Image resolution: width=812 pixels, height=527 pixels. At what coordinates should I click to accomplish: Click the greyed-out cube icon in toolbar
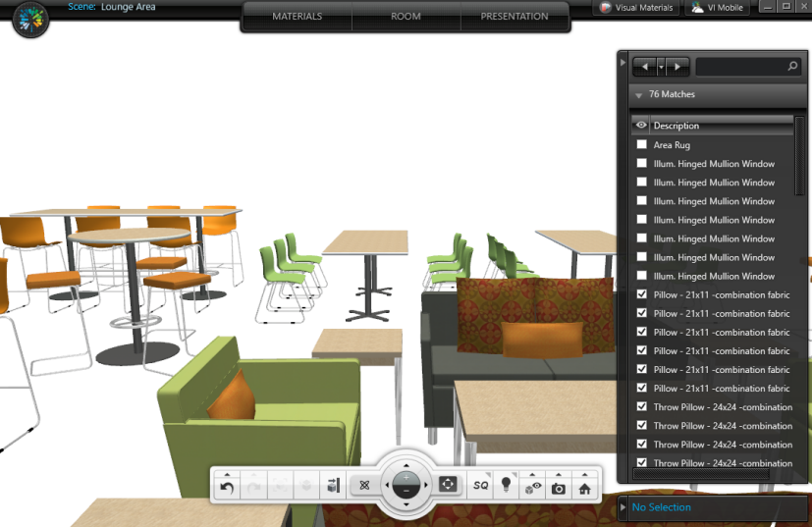click(306, 486)
